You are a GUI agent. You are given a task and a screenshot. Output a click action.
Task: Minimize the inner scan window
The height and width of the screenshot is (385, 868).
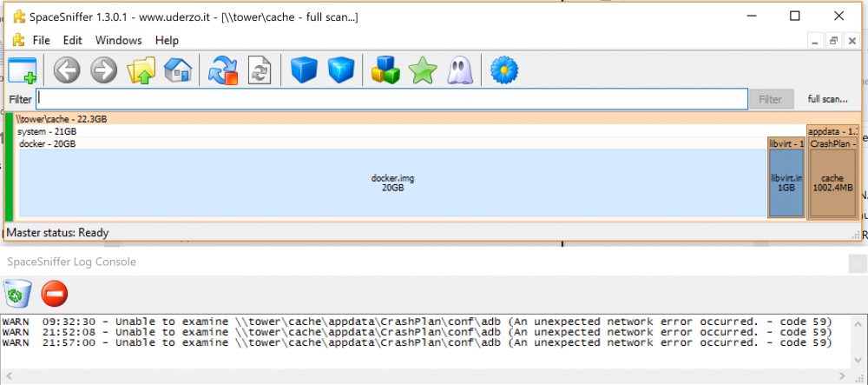(x=814, y=41)
